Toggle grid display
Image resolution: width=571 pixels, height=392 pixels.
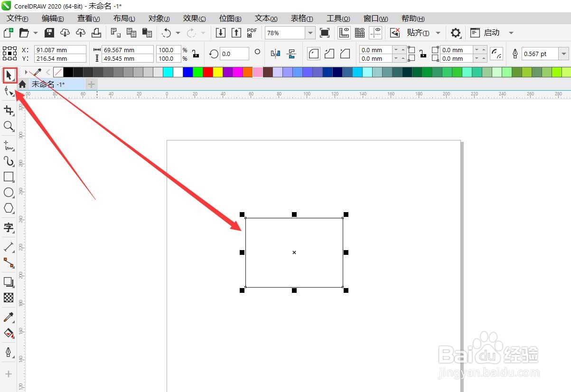[x=360, y=33]
